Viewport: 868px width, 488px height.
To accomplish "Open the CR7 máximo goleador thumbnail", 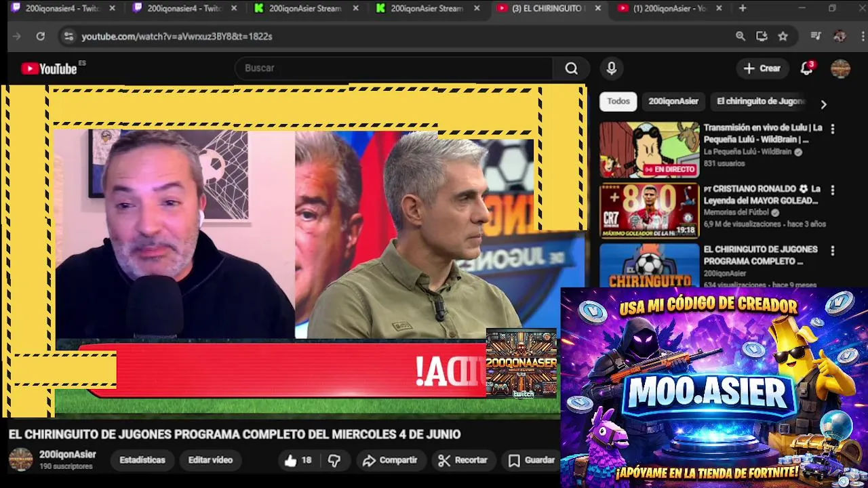I will coord(649,211).
